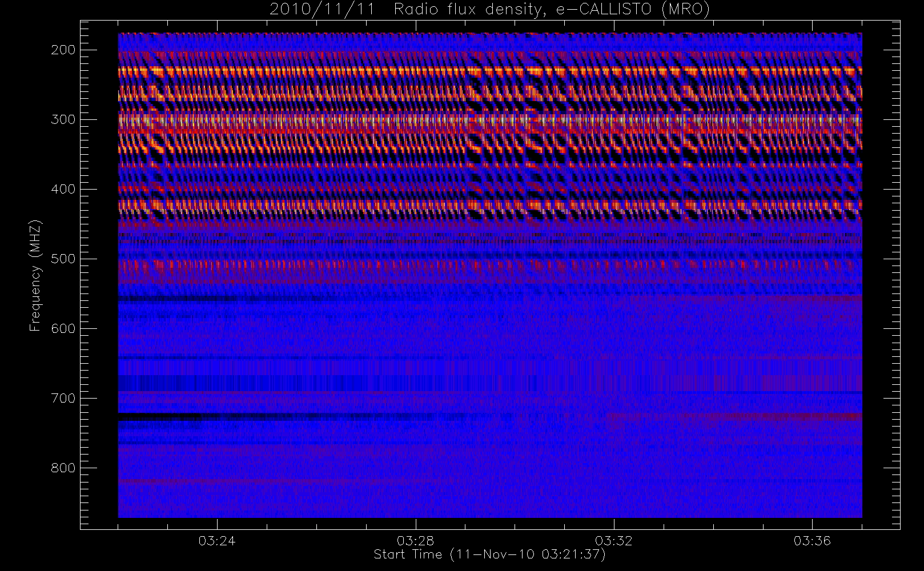Screen dimensions: 924x571
Task: Click the Start Time axis caption
Action: (489, 554)
